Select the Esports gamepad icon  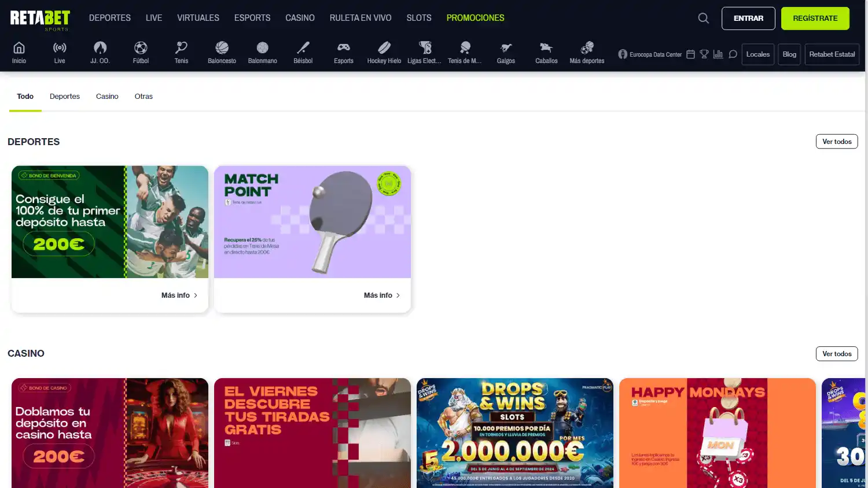343,47
